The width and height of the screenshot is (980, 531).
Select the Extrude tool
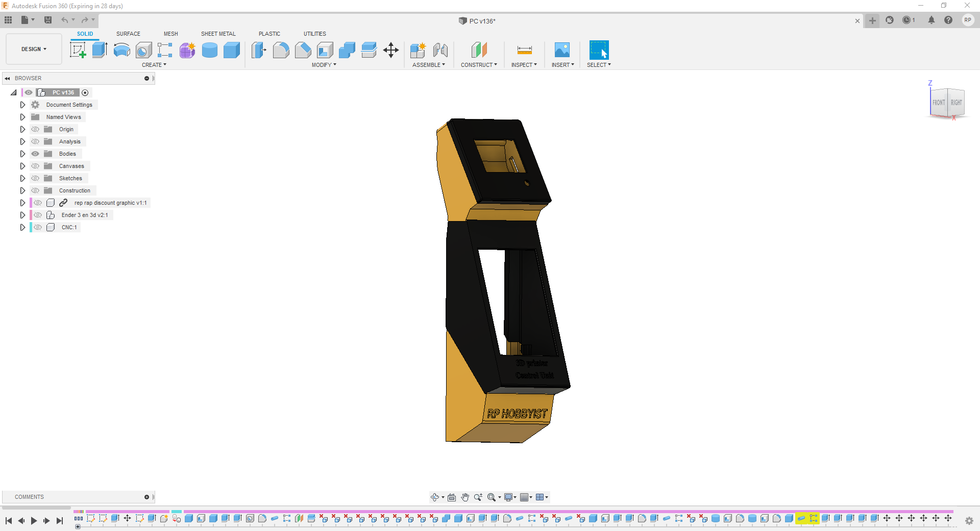coord(100,50)
